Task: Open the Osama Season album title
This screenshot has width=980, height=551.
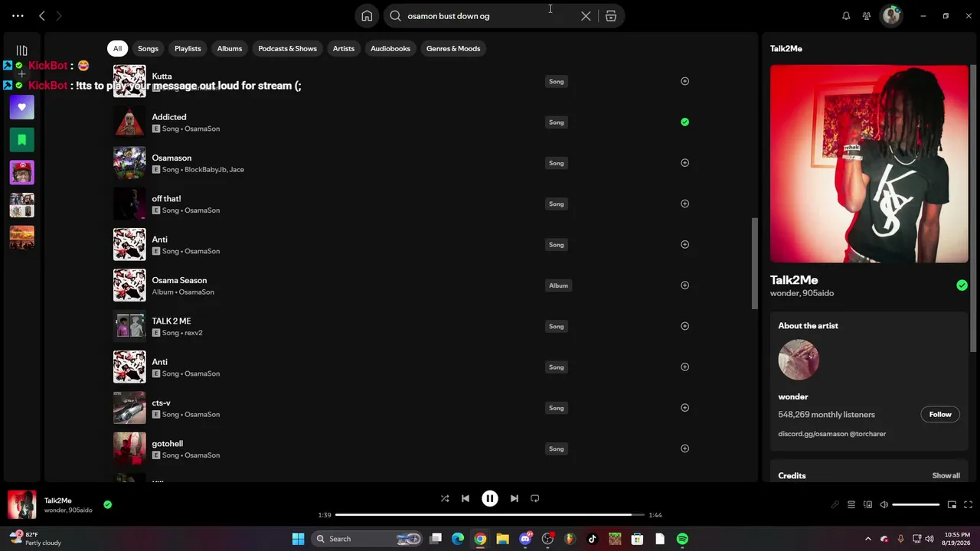Action: pos(179,280)
